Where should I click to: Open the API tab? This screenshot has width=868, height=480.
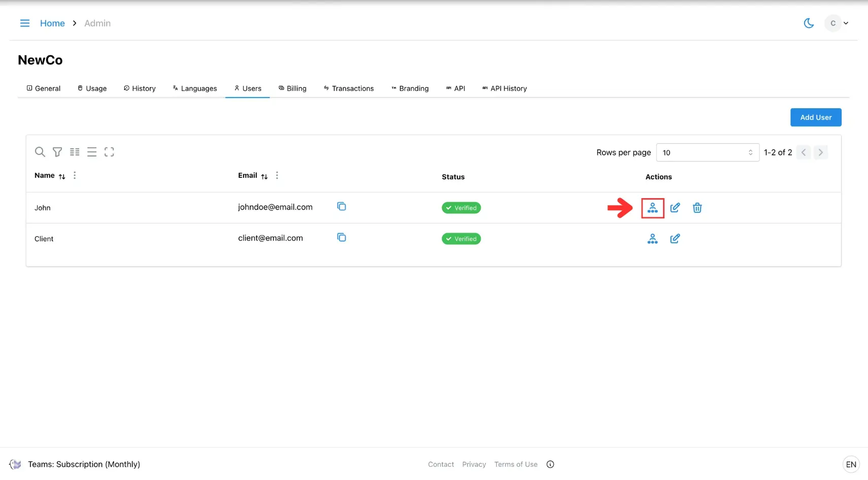455,88
